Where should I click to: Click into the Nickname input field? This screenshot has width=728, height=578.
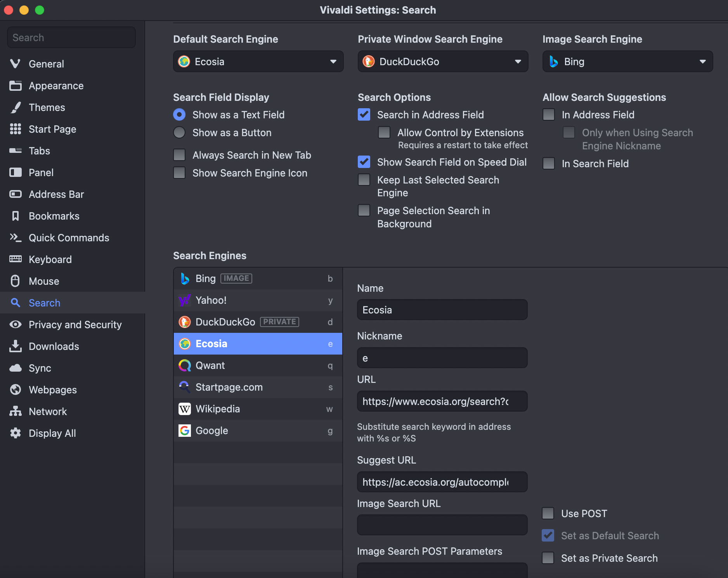[442, 358]
